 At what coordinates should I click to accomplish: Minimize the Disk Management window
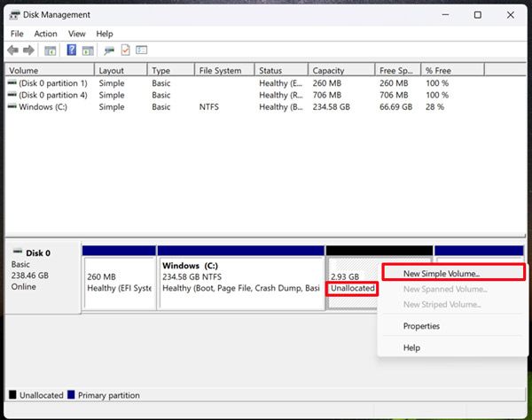coord(445,15)
